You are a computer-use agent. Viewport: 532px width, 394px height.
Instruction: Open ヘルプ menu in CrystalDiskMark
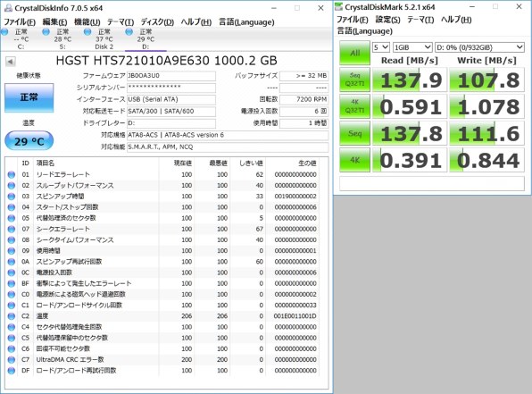(456, 20)
